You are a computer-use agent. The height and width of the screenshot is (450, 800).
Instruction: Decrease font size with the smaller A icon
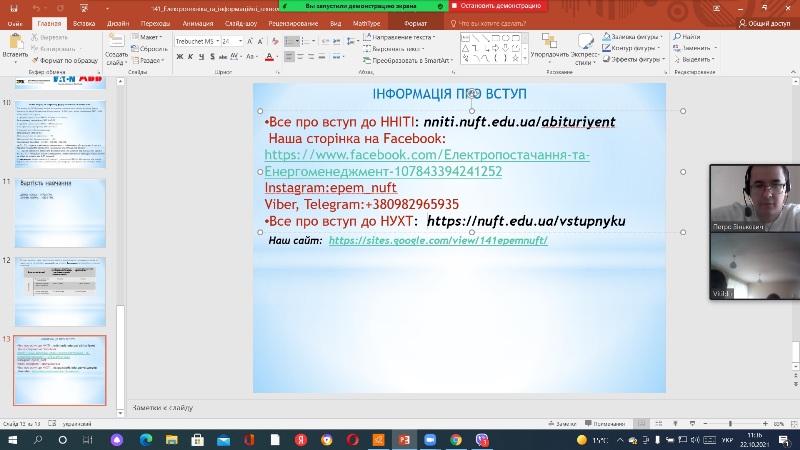pos(260,41)
